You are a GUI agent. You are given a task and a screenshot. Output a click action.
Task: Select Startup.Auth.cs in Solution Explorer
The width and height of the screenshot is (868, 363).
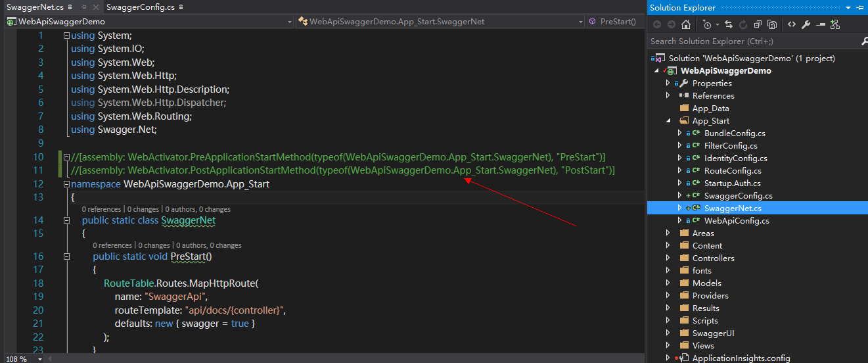(733, 183)
